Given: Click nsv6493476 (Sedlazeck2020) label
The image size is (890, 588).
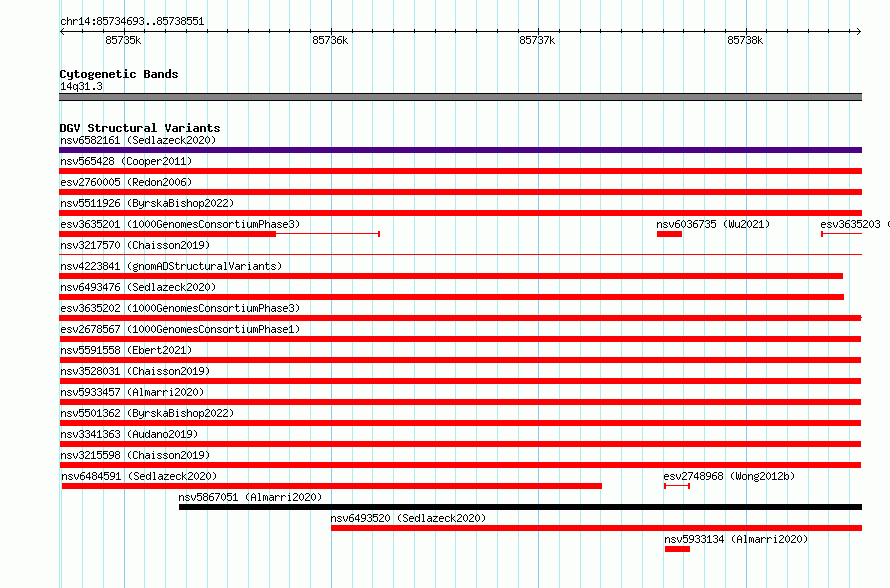Looking at the screenshot, I should pos(138,287).
